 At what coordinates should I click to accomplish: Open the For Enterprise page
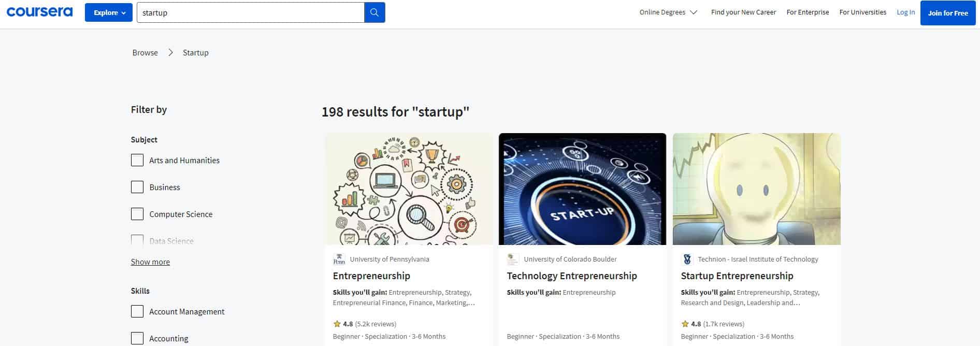pos(808,12)
